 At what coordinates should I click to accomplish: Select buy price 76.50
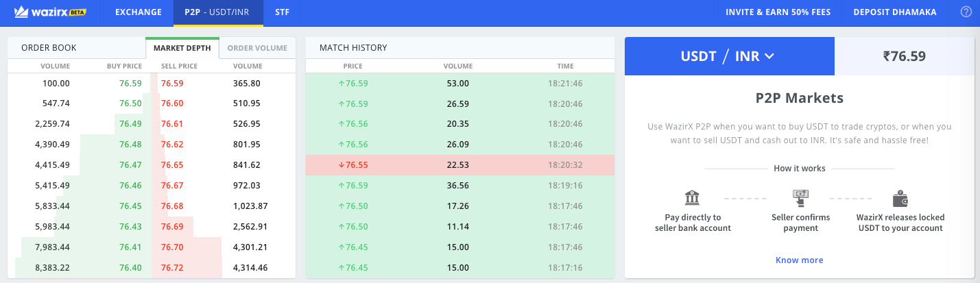[130, 103]
